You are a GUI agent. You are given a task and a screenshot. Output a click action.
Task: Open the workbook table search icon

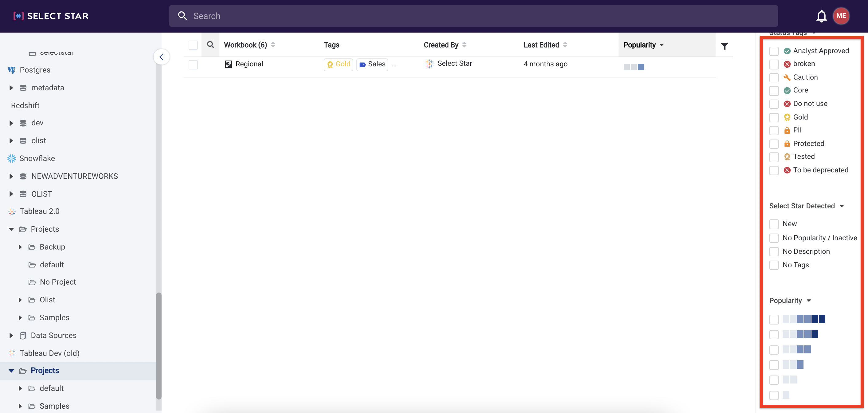pos(211,45)
